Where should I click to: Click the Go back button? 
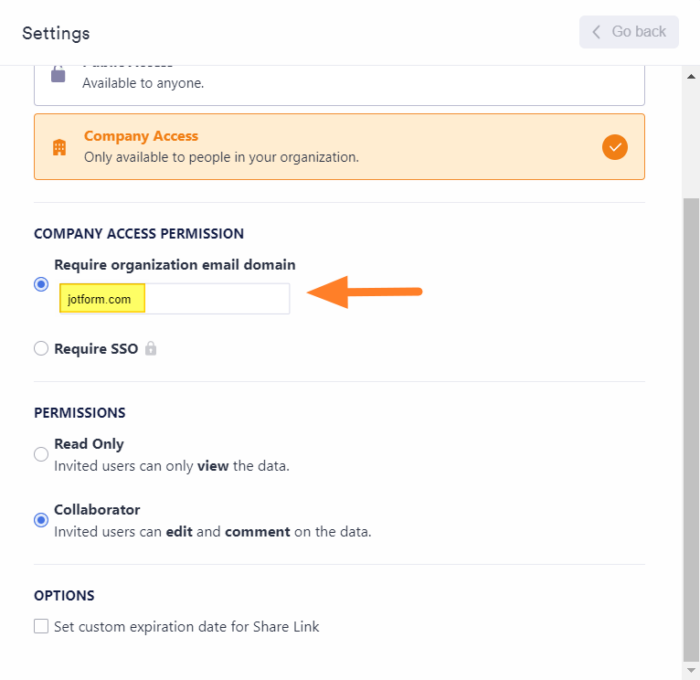click(x=629, y=32)
